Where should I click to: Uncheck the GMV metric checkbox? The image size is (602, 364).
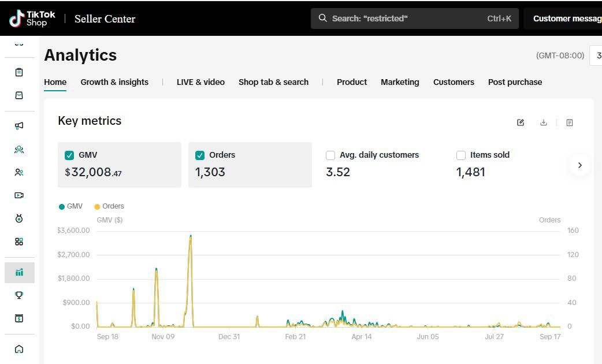tap(69, 155)
